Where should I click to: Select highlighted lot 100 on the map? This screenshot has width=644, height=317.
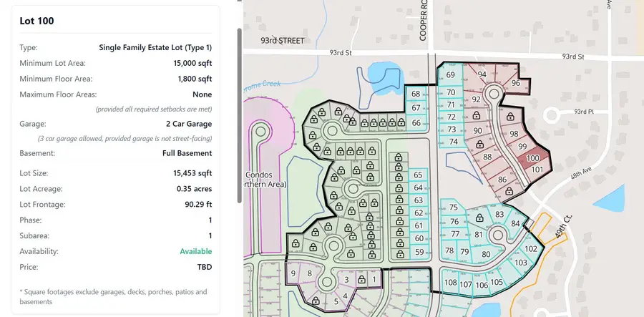click(x=532, y=158)
